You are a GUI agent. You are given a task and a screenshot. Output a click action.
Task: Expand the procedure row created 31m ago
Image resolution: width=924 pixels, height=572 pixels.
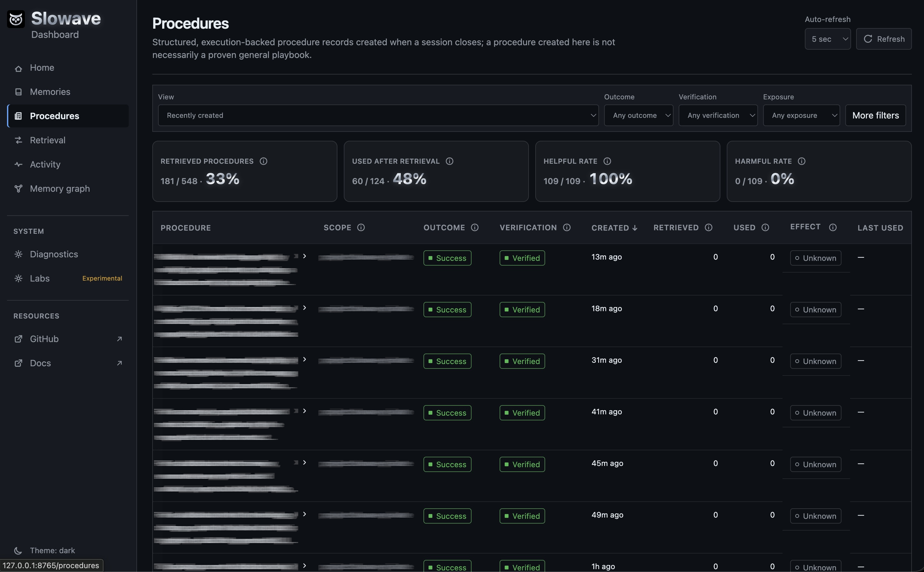304,359
